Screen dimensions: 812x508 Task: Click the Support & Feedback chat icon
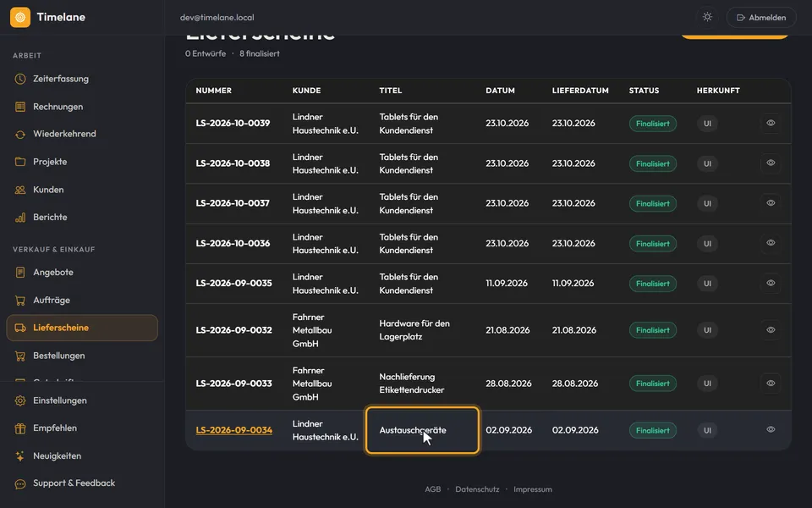coord(20,483)
